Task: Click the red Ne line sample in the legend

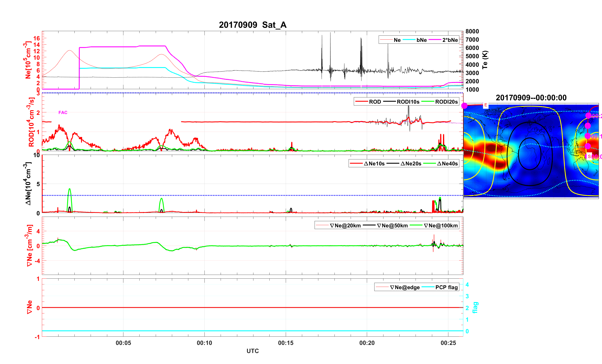Action: tap(386, 40)
